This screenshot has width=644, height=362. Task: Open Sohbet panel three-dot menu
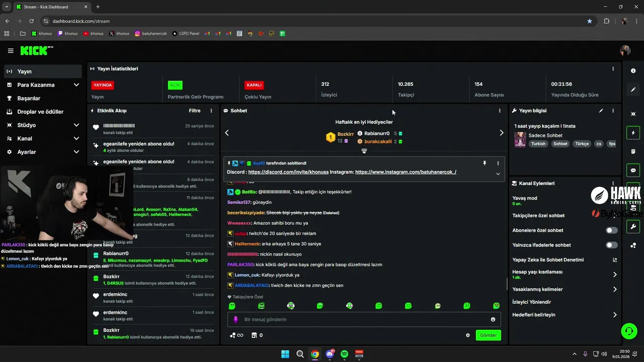coord(500,111)
